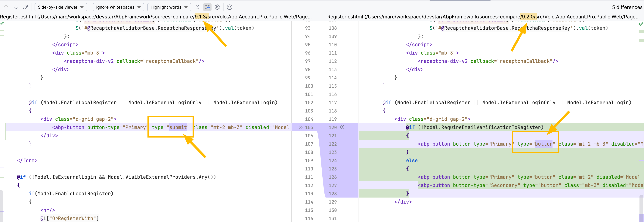This screenshot has height=222, width=644.
Task: Click the highlighted word submit
Action: [x=178, y=127]
